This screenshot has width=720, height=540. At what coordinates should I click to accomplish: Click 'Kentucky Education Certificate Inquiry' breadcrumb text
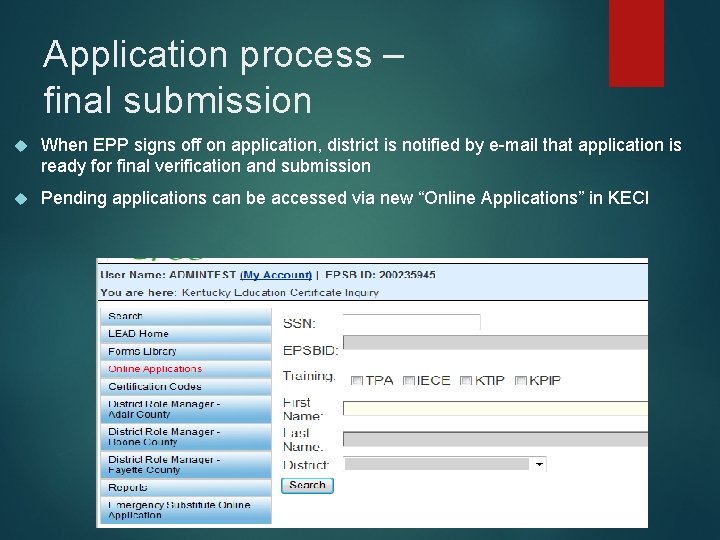coord(280,292)
